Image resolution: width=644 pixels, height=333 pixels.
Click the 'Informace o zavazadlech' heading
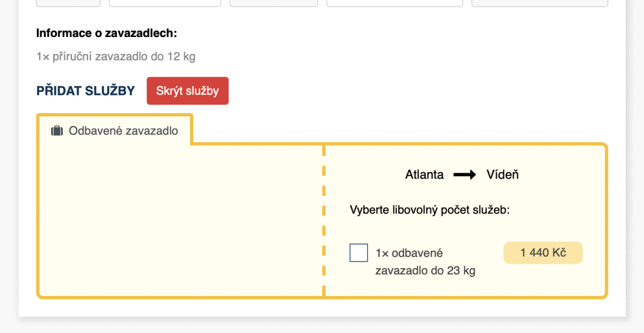click(x=106, y=33)
